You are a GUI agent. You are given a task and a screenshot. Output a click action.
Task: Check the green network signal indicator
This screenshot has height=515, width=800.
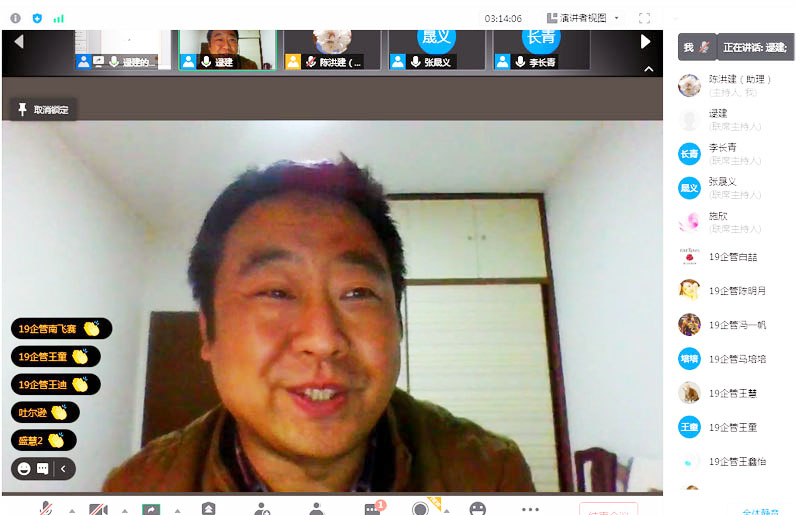(58, 17)
